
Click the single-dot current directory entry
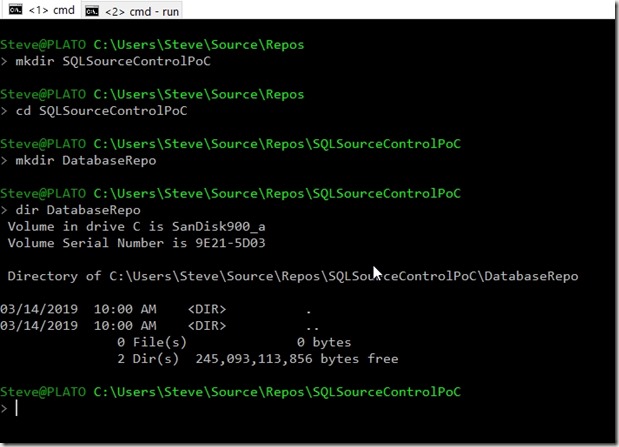pos(308,308)
